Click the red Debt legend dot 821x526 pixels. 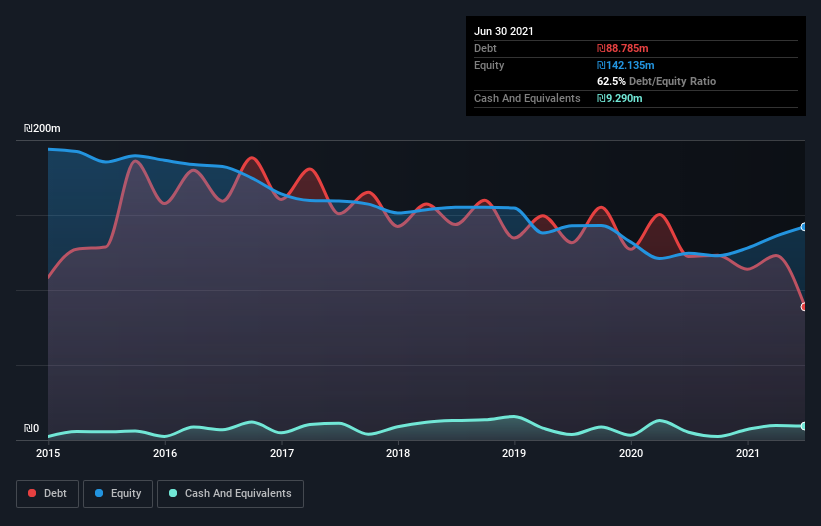tap(32, 493)
